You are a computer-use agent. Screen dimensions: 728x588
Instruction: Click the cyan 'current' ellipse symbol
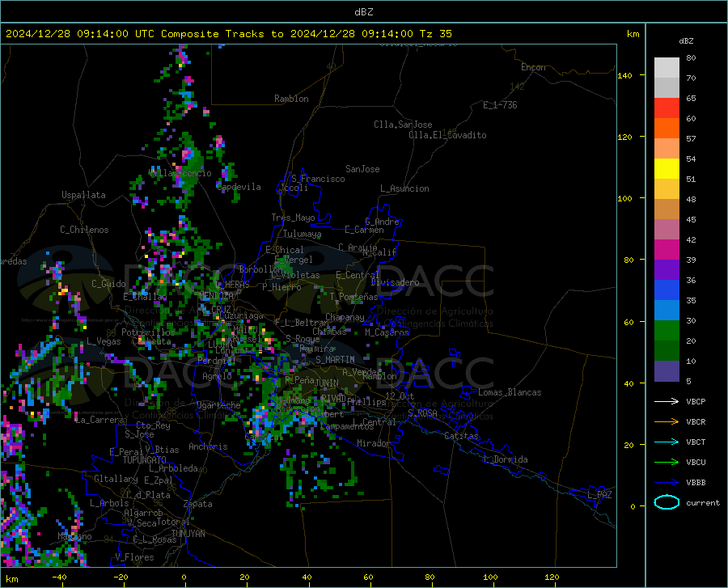[x=667, y=502]
